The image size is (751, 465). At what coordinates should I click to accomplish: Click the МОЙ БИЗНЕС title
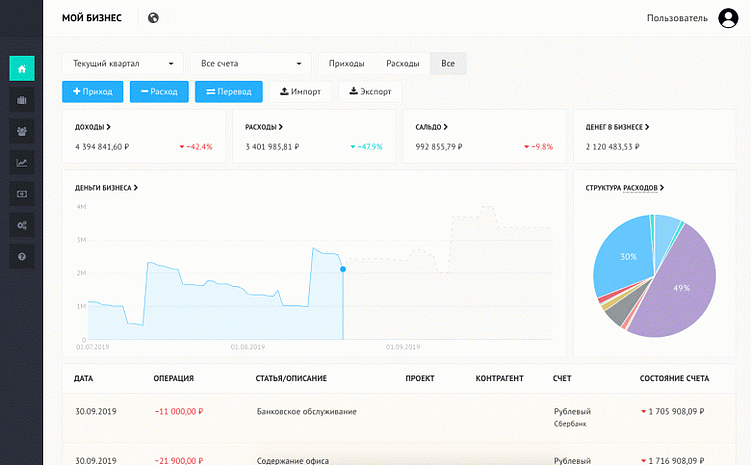click(x=92, y=18)
